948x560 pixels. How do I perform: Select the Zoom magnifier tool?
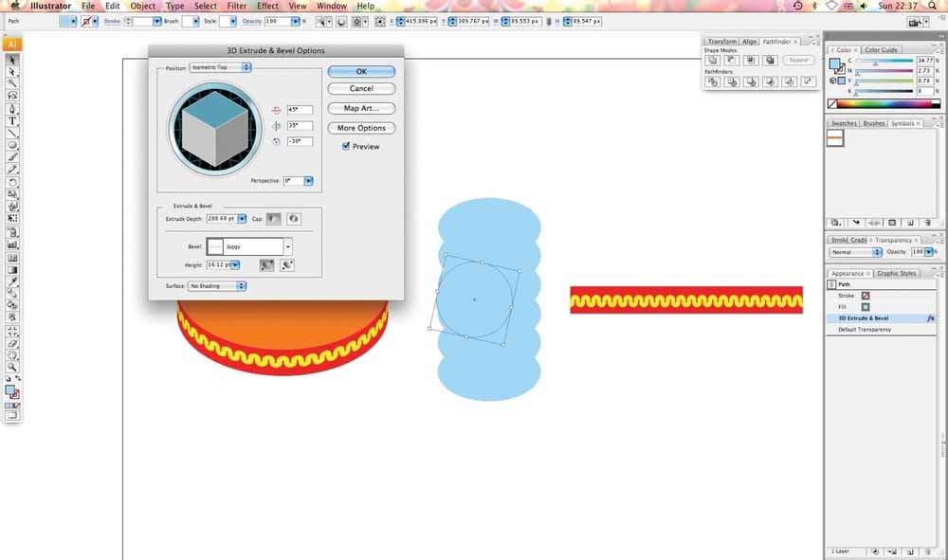12,368
